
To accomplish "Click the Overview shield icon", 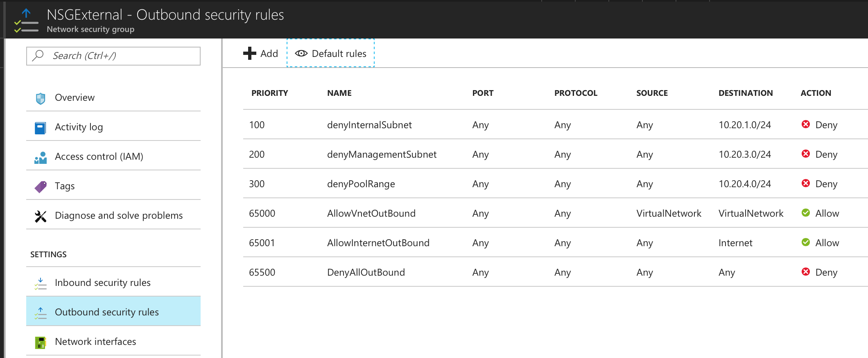I will click(x=41, y=98).
